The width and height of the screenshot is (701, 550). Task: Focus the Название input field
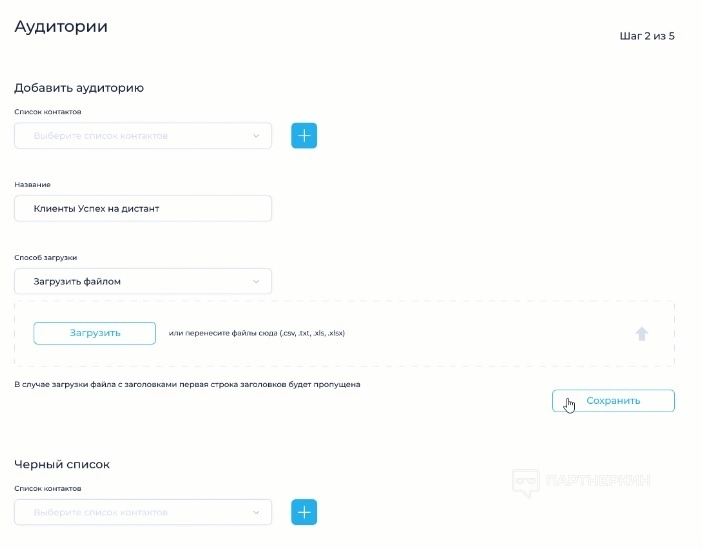pos(143,208)
